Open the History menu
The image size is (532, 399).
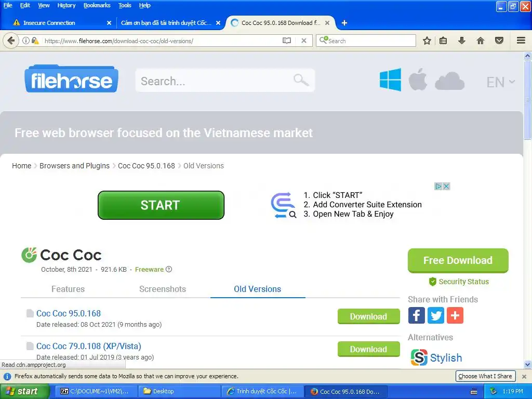(x=66, y=5)
